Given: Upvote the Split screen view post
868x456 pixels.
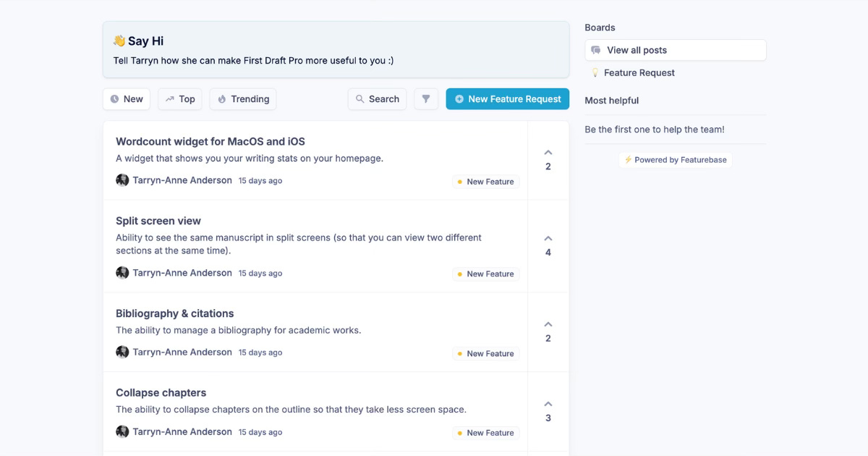Looking at the screenshot, I should [x=548, y=246].
